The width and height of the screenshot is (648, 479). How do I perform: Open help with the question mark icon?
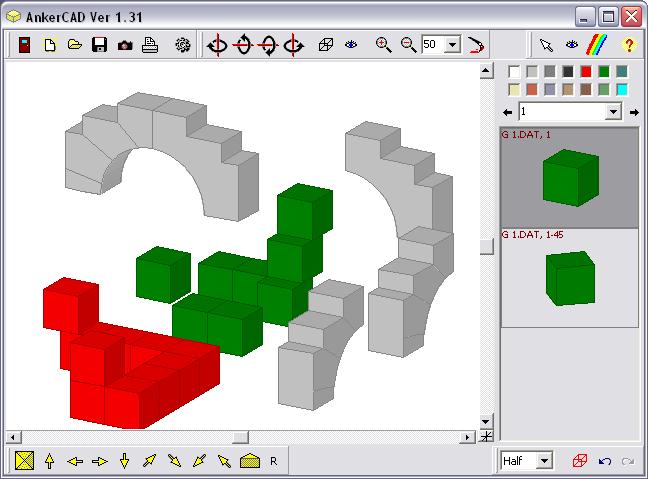(x=629, y=45)
